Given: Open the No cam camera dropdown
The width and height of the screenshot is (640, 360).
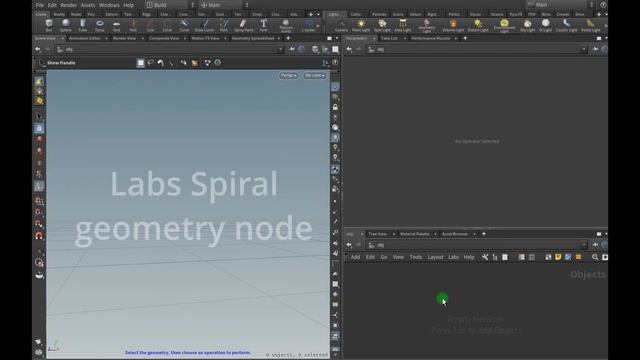Looking at the screenshot, I should pos(315,76).
